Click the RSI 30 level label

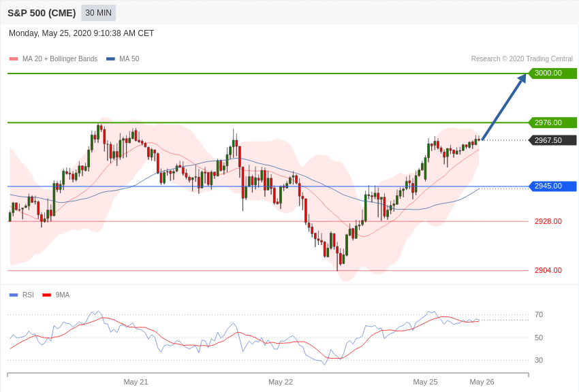point(539,360)
